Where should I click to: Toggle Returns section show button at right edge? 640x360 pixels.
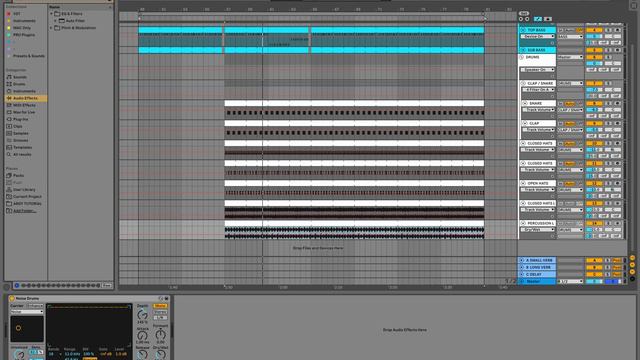632,265
